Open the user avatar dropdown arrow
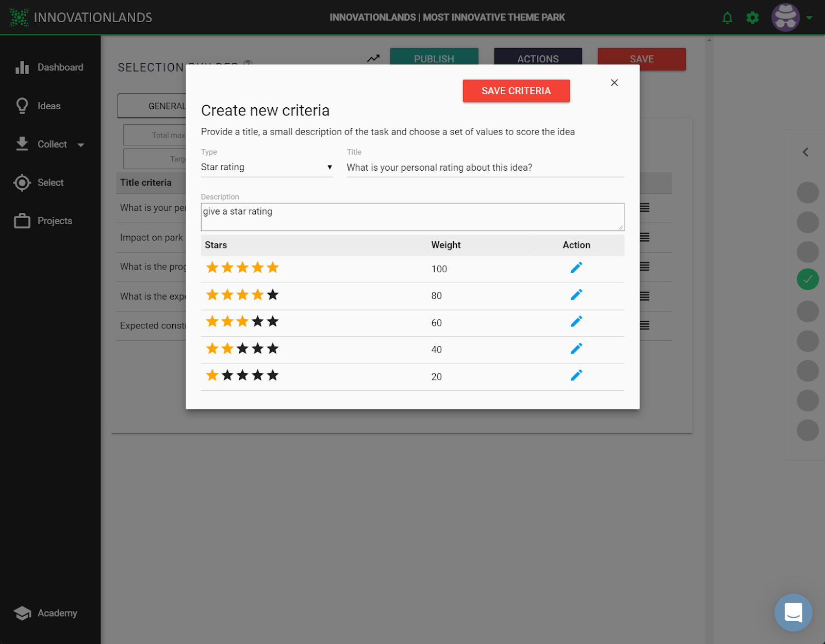 click(x=810, y=18)
